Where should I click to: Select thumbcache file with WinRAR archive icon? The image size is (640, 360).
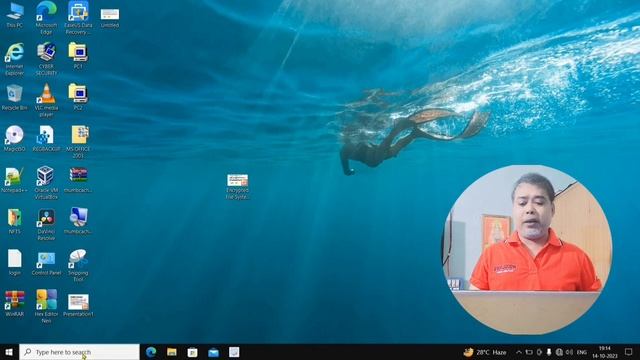coord(78,180)
